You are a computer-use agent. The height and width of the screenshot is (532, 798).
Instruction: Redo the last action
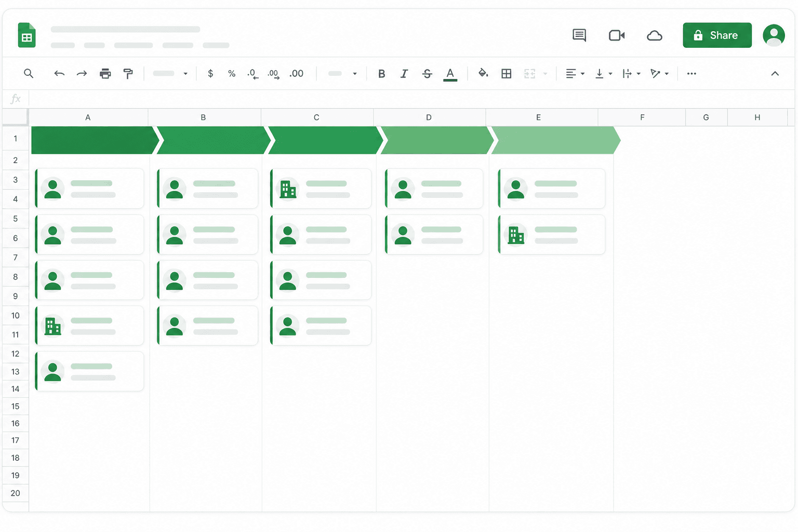tap(82, 74)
